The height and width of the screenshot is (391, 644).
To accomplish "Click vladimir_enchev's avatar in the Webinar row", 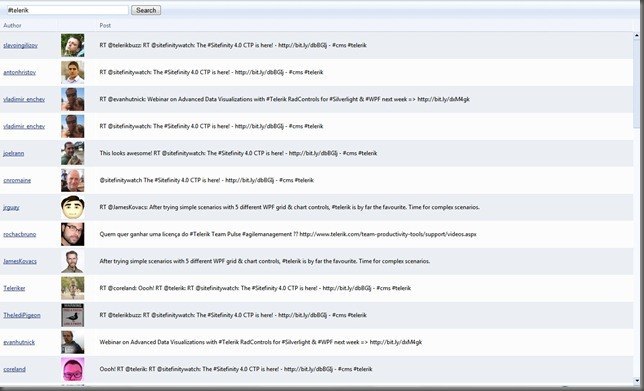I will [73, 99].
